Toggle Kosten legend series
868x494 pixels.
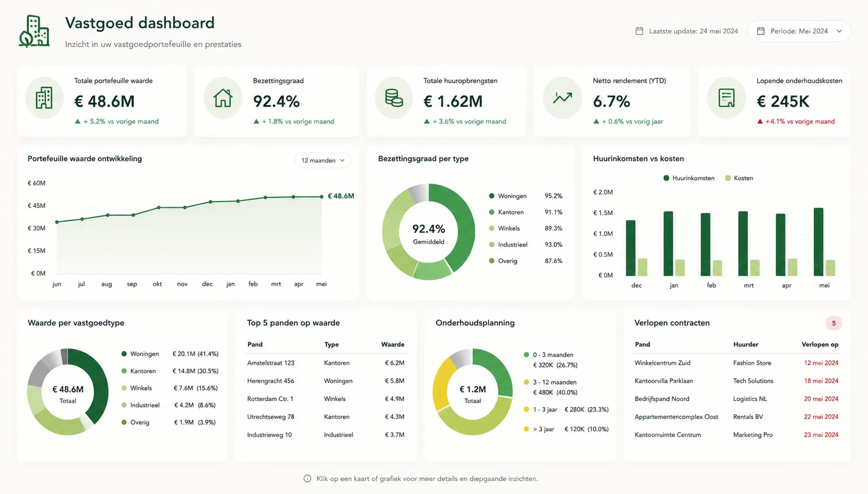click(x=739, y=178)
